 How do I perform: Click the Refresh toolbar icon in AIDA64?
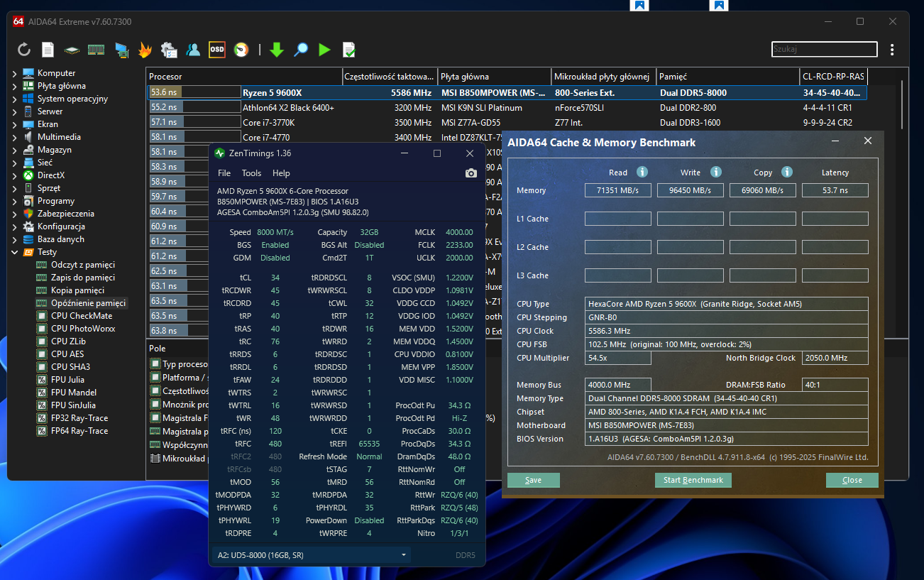click(x=24, y=50)
